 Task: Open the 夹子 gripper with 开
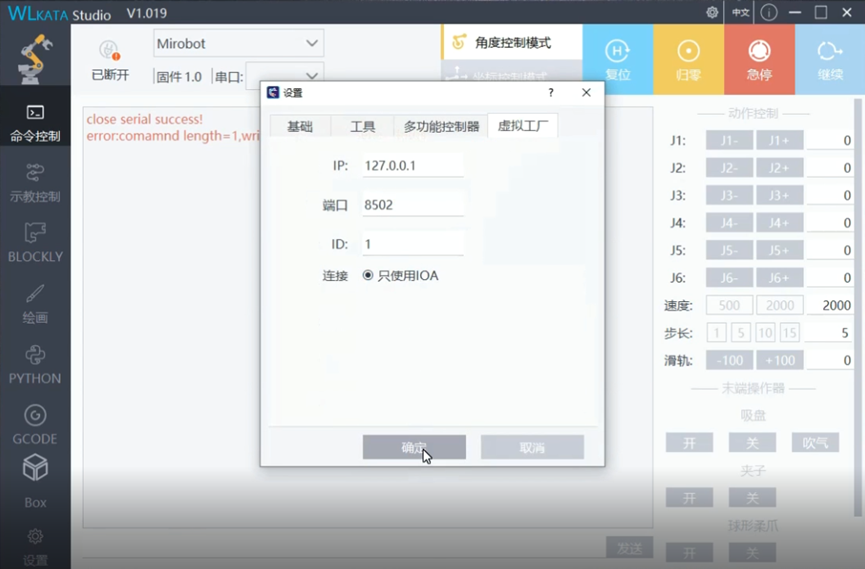click(x=689, y=498)
